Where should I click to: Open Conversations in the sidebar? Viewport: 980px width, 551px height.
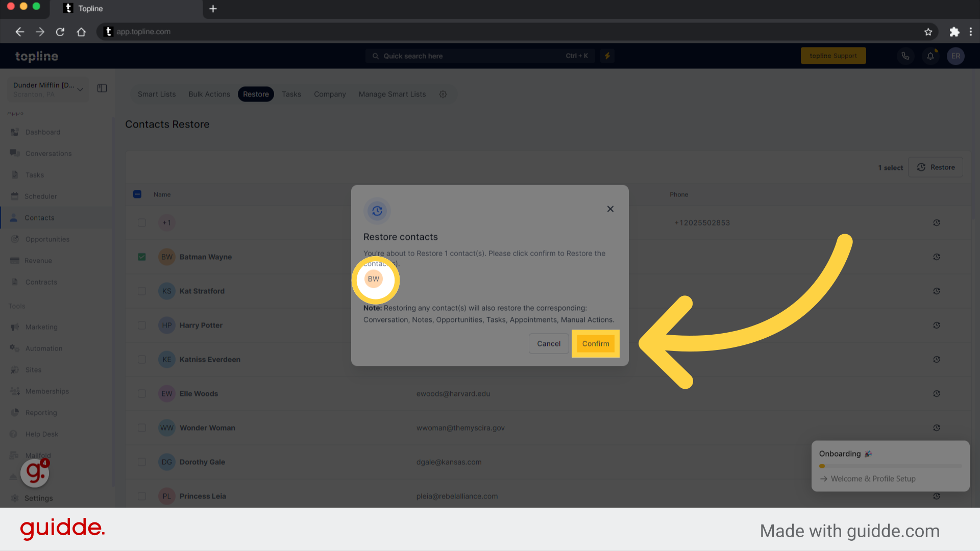pos(48,154)
